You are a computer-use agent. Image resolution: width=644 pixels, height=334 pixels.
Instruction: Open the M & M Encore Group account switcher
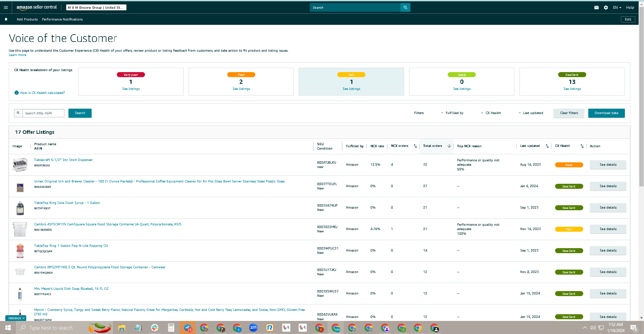click(96, 7)
